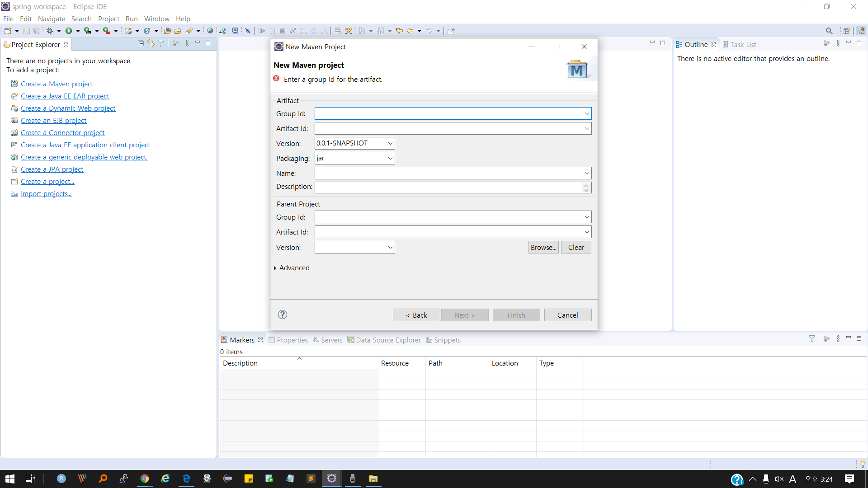868x488 pixels.
Task: Click the Debug bug icon in toolbar
Action: point(50,31)
